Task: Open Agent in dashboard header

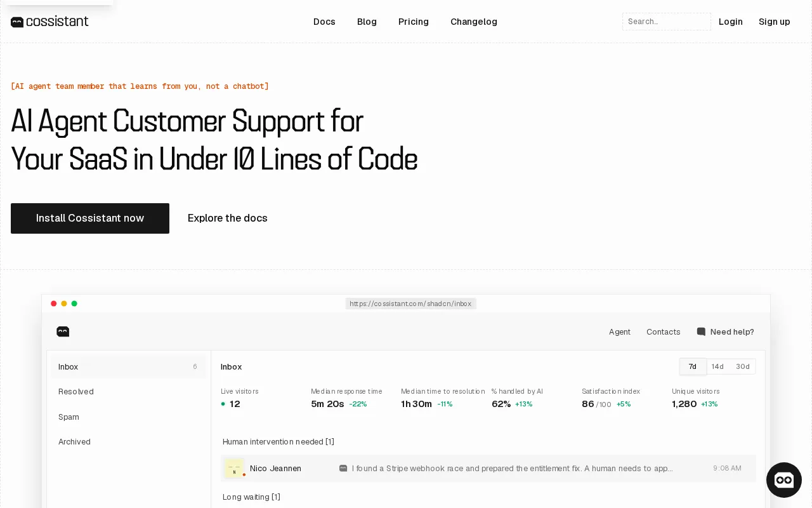Action: pos(620,331)
